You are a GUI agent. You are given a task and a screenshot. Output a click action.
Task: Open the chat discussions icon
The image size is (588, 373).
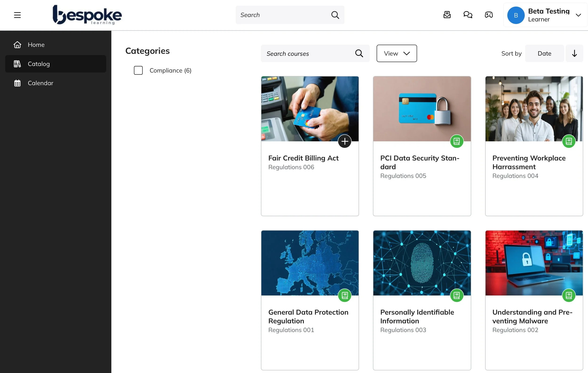coord(468,15)
